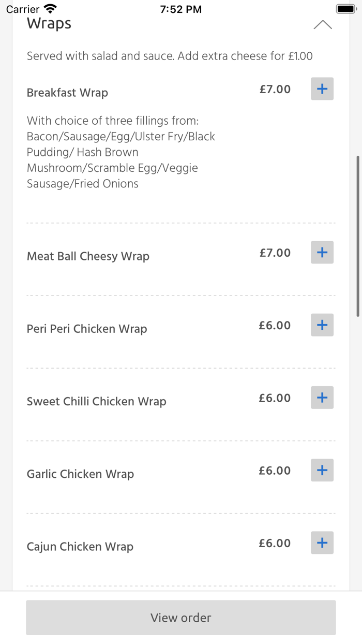The image size is (362, 644).
Task: Select the Peri Peri Chicken Wrap name
Action: [x=86, y=329]
